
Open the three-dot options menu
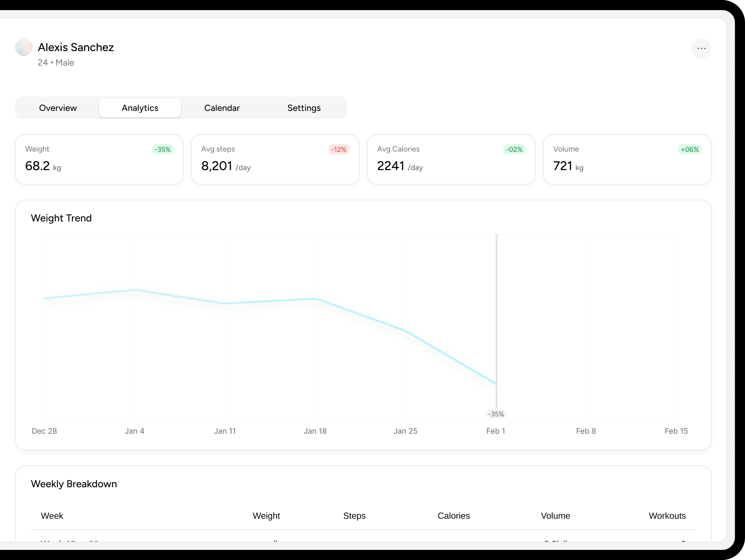pos(702,48)
